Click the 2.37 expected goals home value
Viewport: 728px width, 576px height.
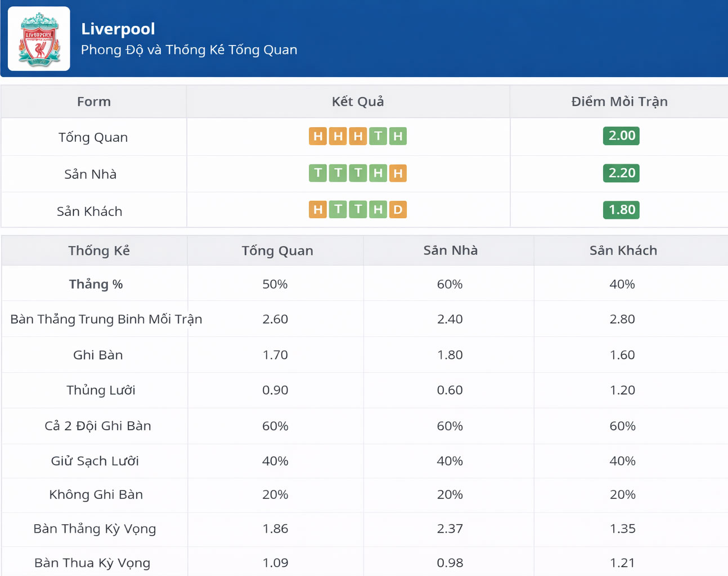coord(450,529)
